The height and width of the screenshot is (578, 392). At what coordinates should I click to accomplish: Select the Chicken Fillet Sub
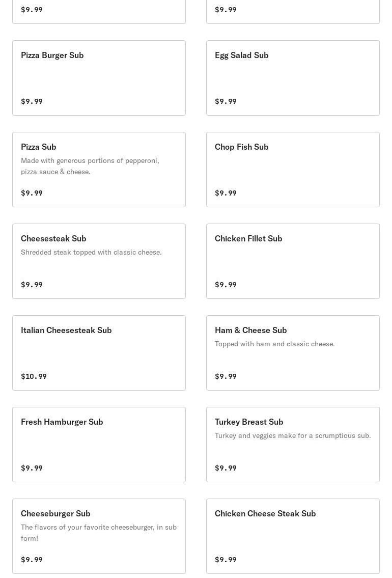pos(293,261)
